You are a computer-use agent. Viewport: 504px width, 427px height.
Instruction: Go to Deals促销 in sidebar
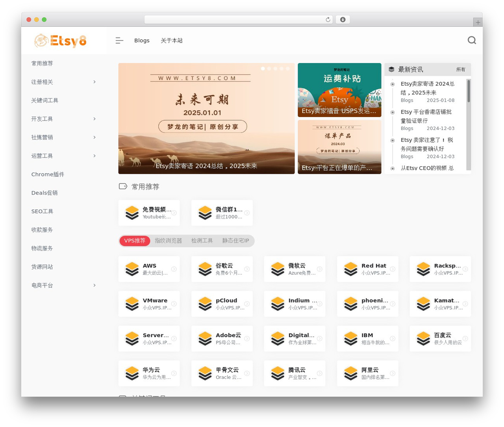point(44,193)
